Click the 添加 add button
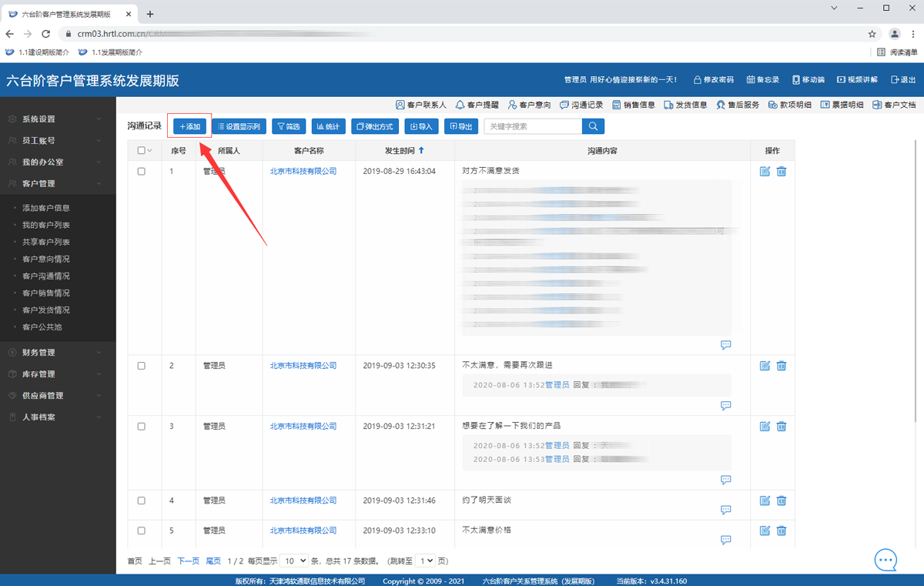Viewport: 924px width, 586px height. pyautogui.click(x=189, y=126)
